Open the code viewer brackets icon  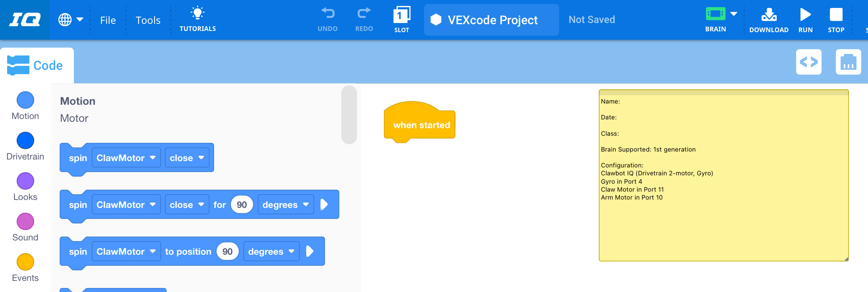point(808,62)
